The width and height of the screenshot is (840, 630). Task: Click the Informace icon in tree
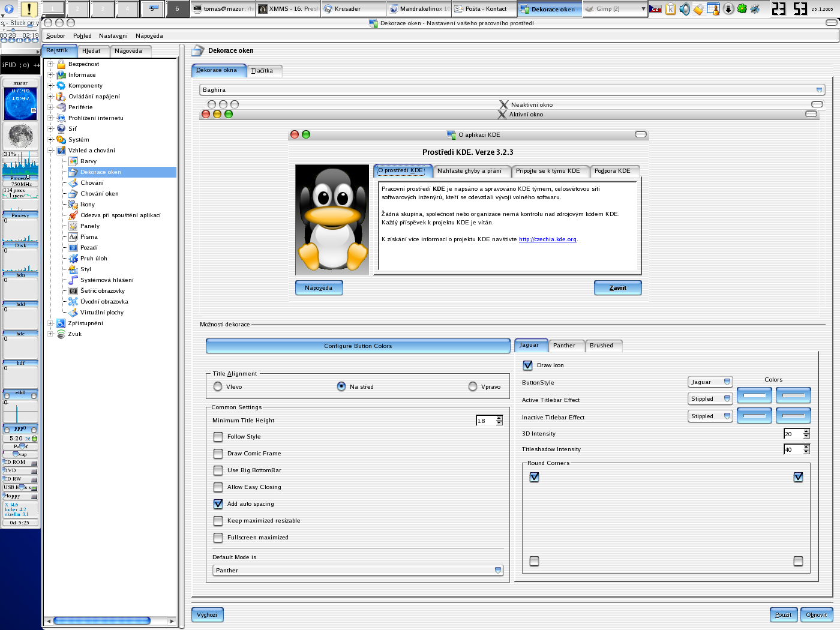pyautogui.click(x=61, y=75)
